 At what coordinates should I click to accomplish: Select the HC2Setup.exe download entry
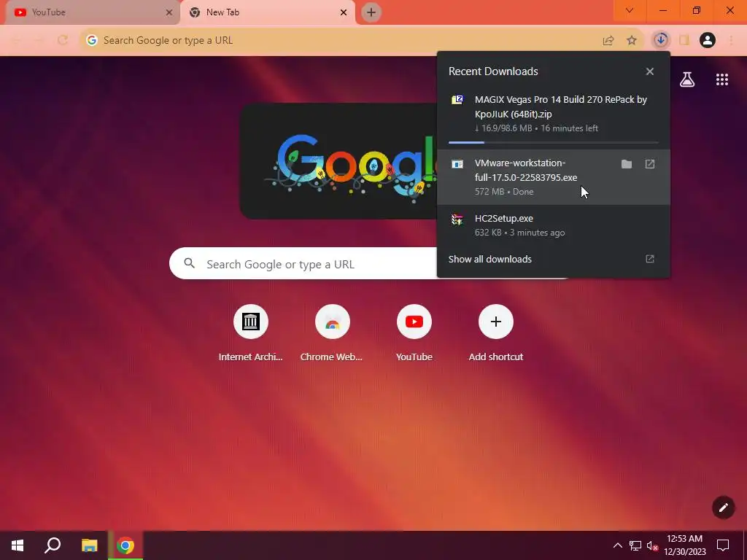click(x=554, y=225)
